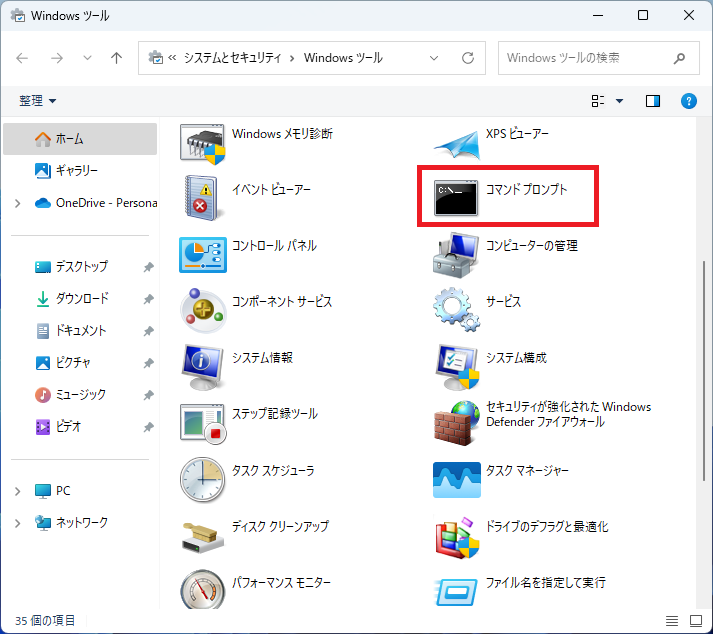Unpin デスクトップ via its pin icon
713x634 pixels.
click(x=148, y=267)
